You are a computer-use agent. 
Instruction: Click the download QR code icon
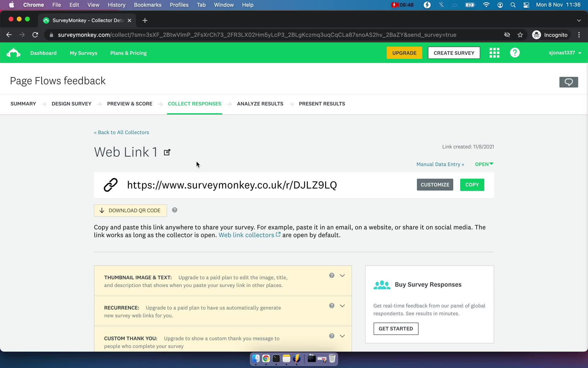pos(102,210)
